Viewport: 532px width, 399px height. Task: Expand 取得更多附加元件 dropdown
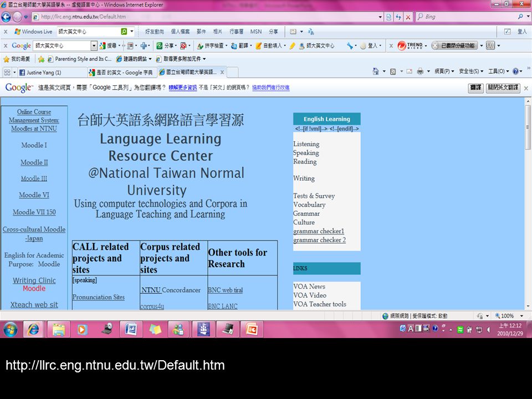(204, 59)
